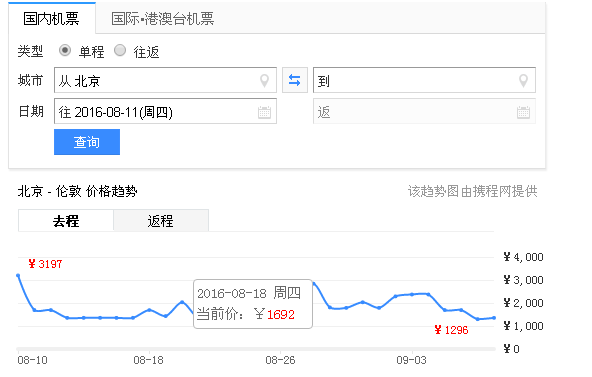
Task: Open calendar icon in departure date field
Action: point(264,112)
